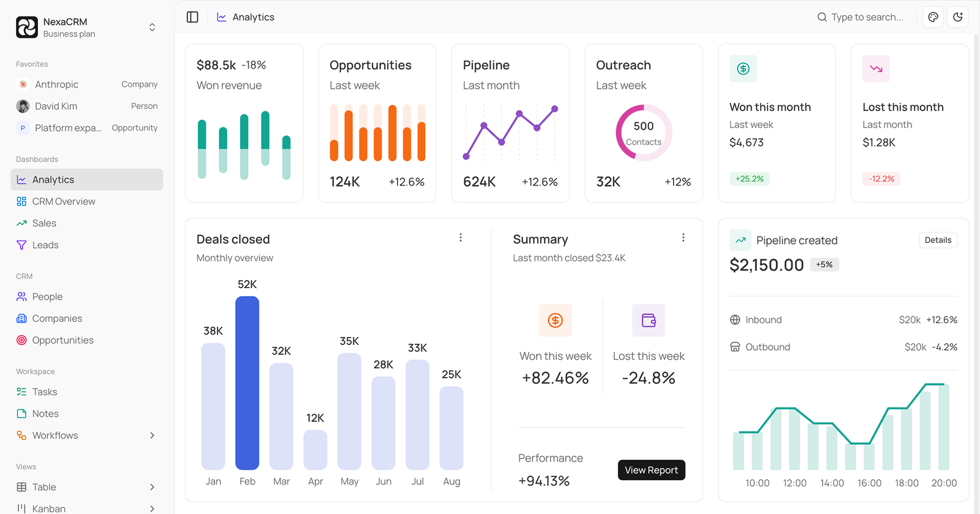Open Platform expansion opportunity favorite
This screenshot has width=980, height=514.
pos(87,128)
